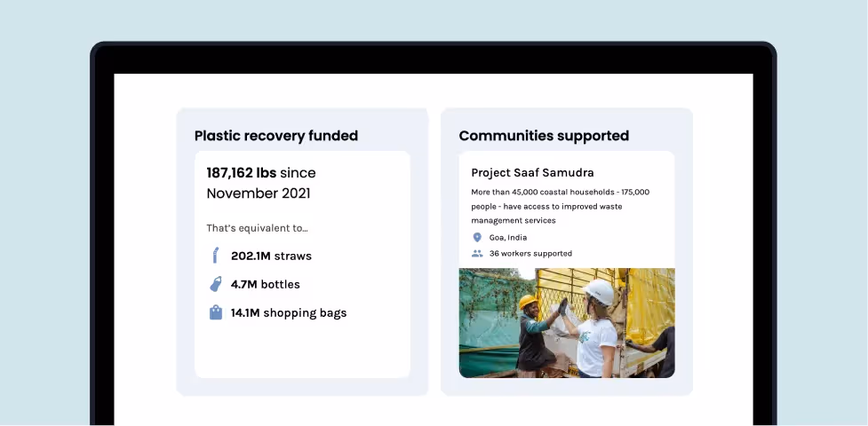
Task: Click the bottle icon beside 4.7M bottles
Action: 215,284
